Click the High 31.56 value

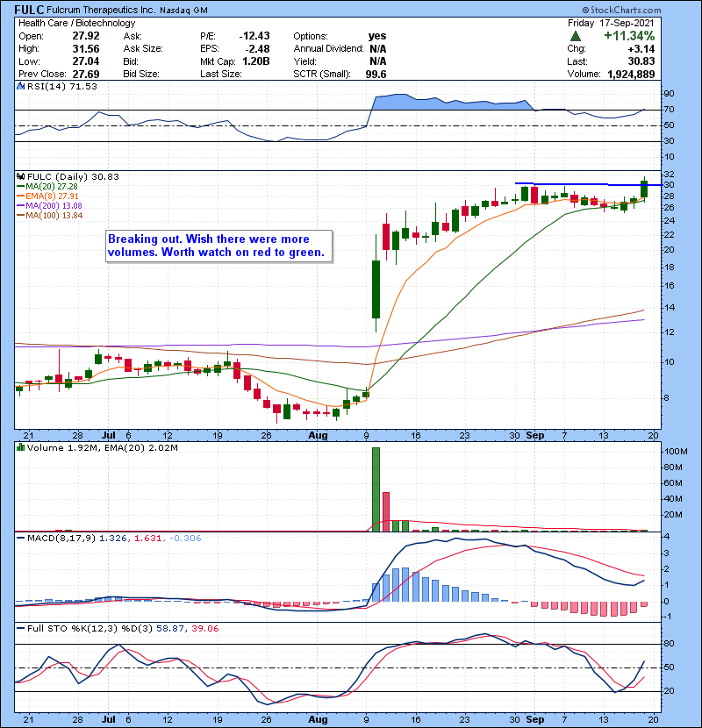tap(86, 49)
